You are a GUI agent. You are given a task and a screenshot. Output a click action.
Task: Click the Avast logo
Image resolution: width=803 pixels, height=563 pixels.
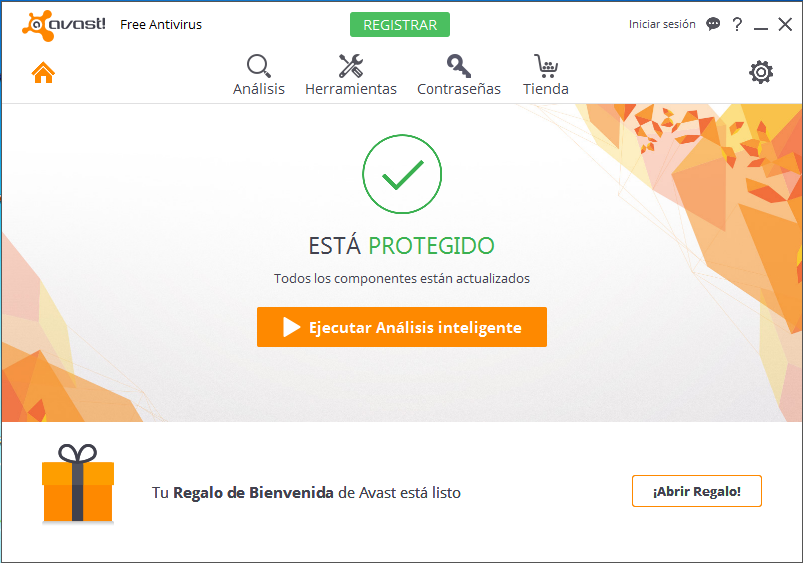[x=64, y=25]
